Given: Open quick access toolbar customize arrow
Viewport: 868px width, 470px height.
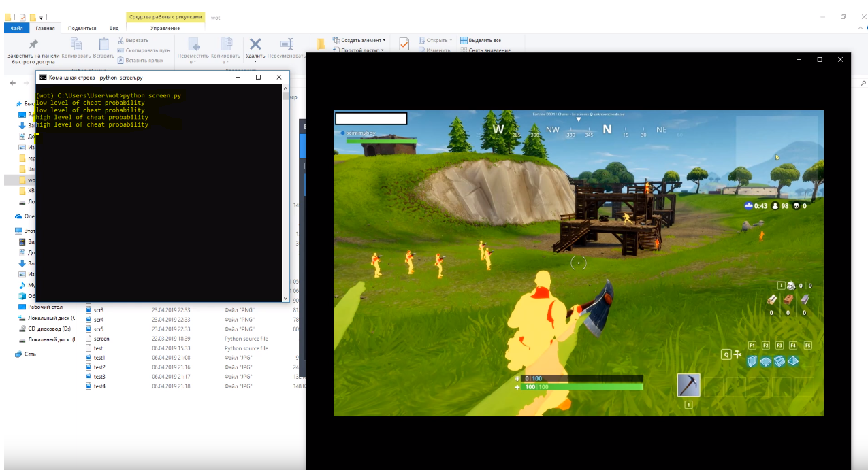Looking at the screenshot, I should [x=41, y=17].
